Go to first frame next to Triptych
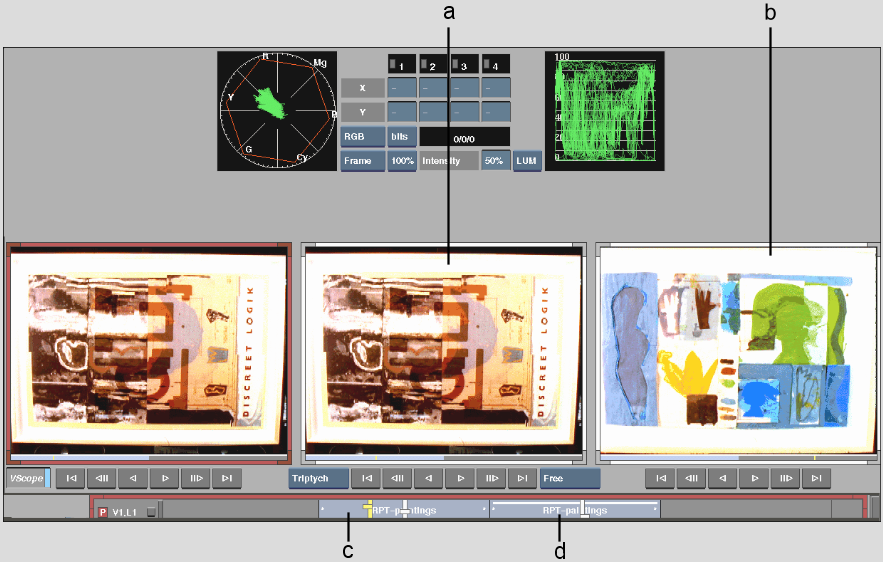 click(x=367, y=478)
